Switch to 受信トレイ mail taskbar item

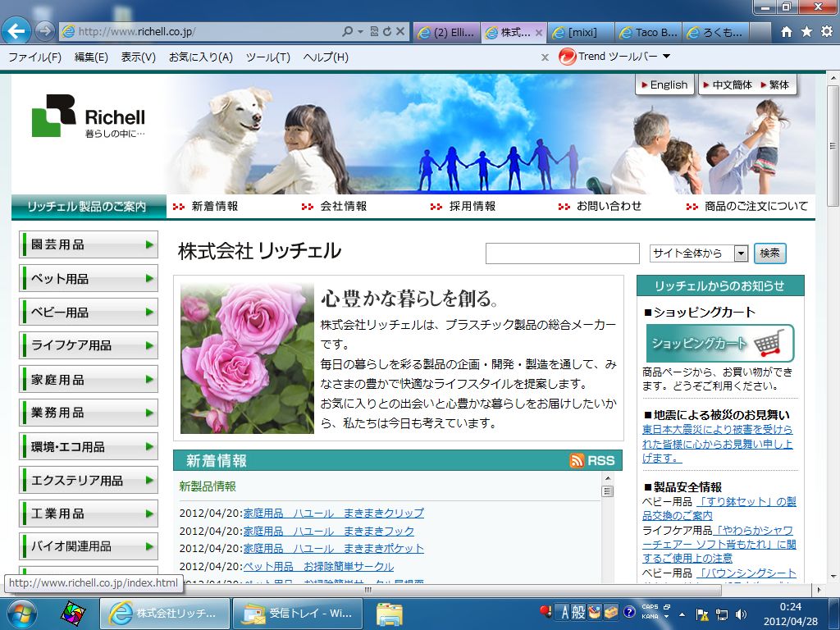[298, 614]
